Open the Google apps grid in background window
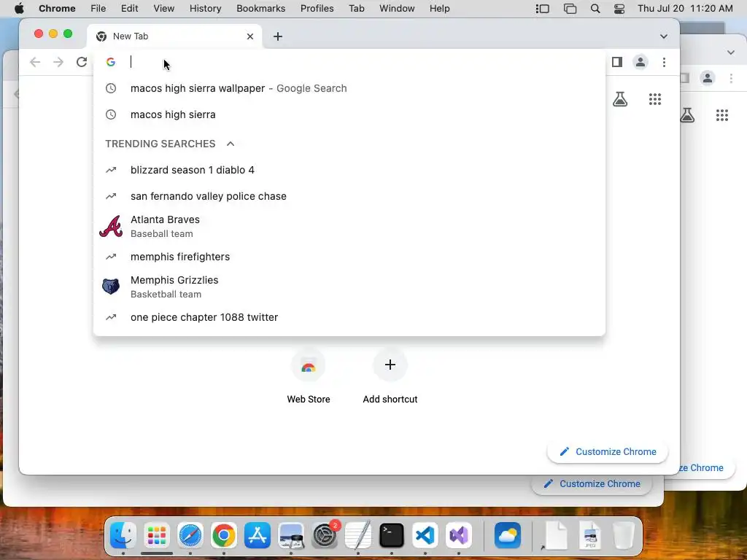747x560 pixels. (722, 114)
